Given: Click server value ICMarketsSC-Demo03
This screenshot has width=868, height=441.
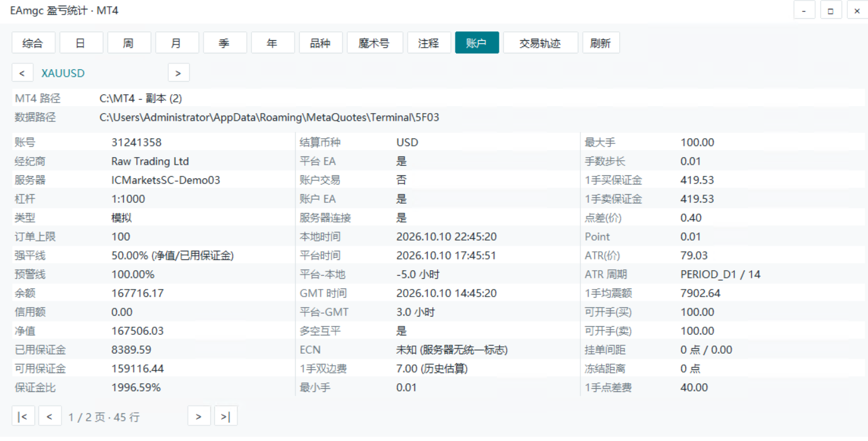Looking at the screenshot, I should coord(166,180).
